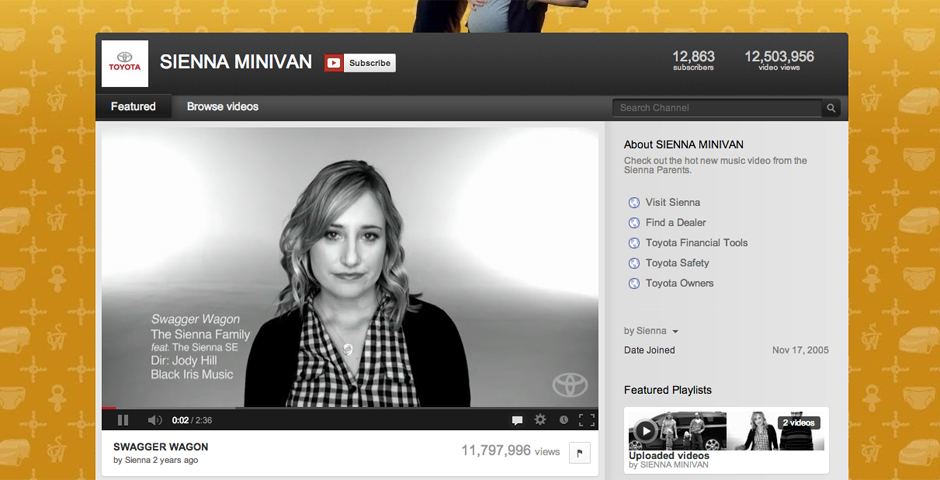The width and height of the screenshot is (940, 480).
Task: Click 'by Sienna 2 years ago' under video title
Action: pyautogui.click(x=155, y=460)
